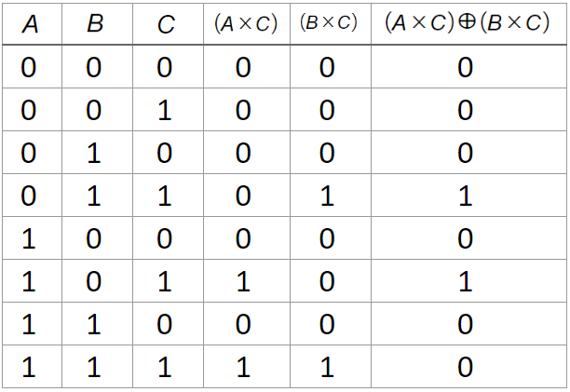This screenshot has height=392, width=570.
Task: Click the (B×C) column header
Action: click(x=329, y=24)
